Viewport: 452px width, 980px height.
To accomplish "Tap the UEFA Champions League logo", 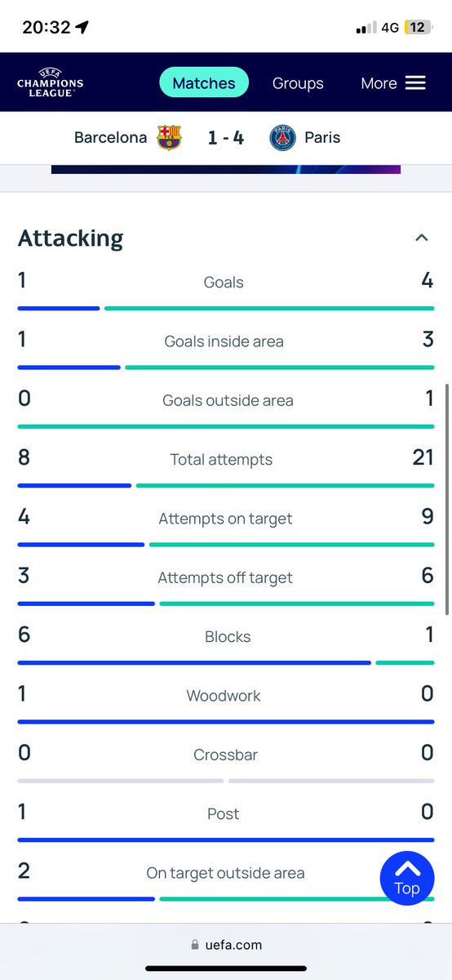I will tap(50, 82).
